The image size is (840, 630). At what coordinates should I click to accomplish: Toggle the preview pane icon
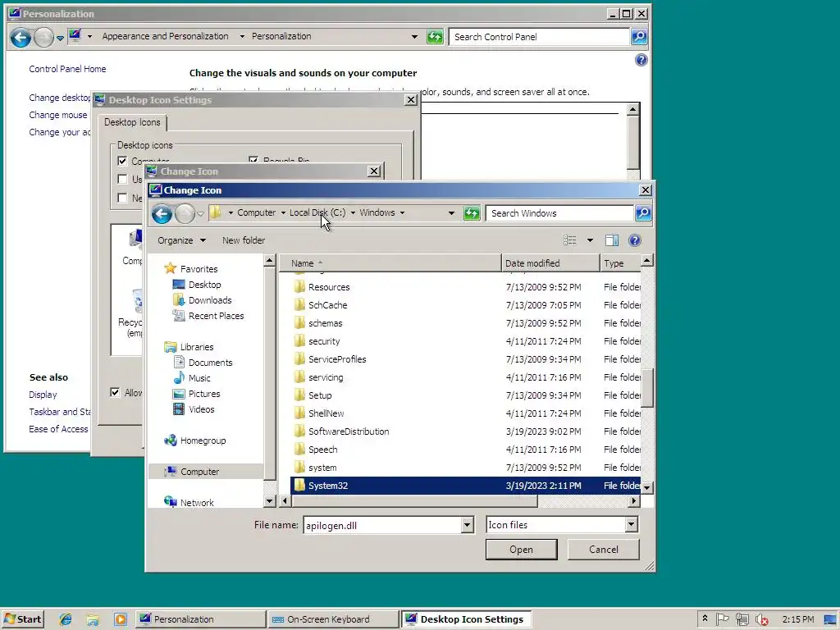(x=612, y=240)
